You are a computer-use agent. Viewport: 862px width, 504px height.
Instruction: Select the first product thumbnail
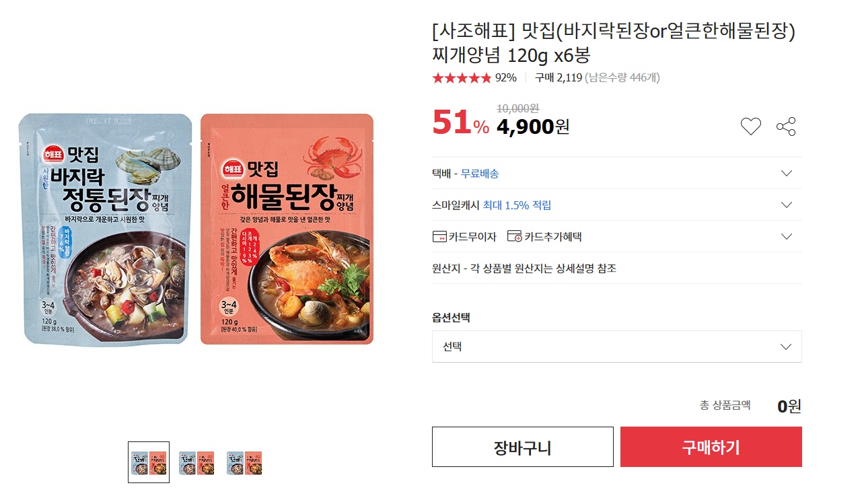pos(149,462)
